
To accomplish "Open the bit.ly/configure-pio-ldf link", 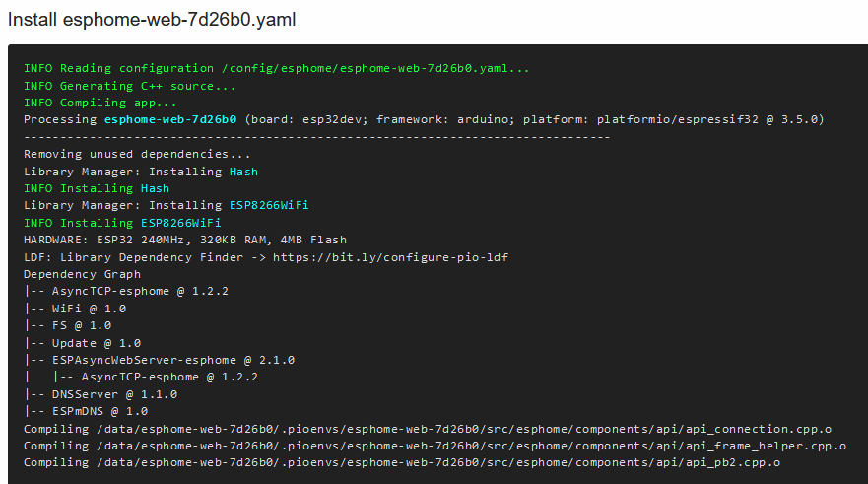I will [390, 256].
